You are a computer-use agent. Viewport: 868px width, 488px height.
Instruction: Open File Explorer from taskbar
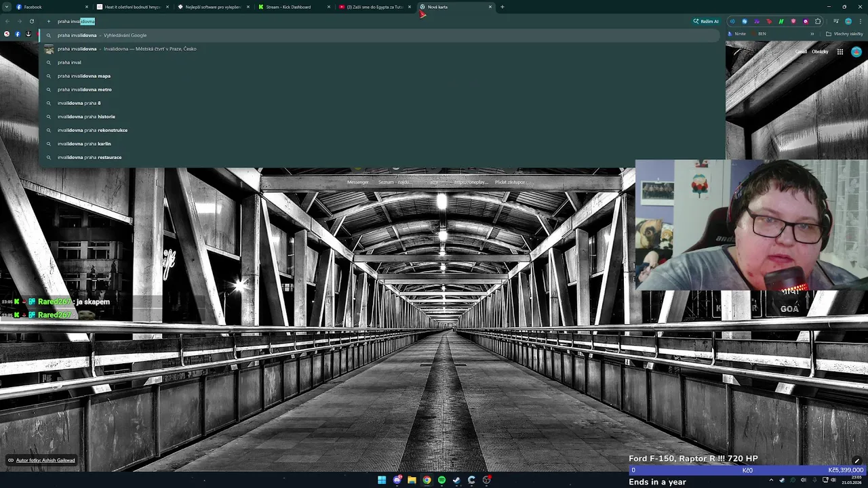[412, 480]
